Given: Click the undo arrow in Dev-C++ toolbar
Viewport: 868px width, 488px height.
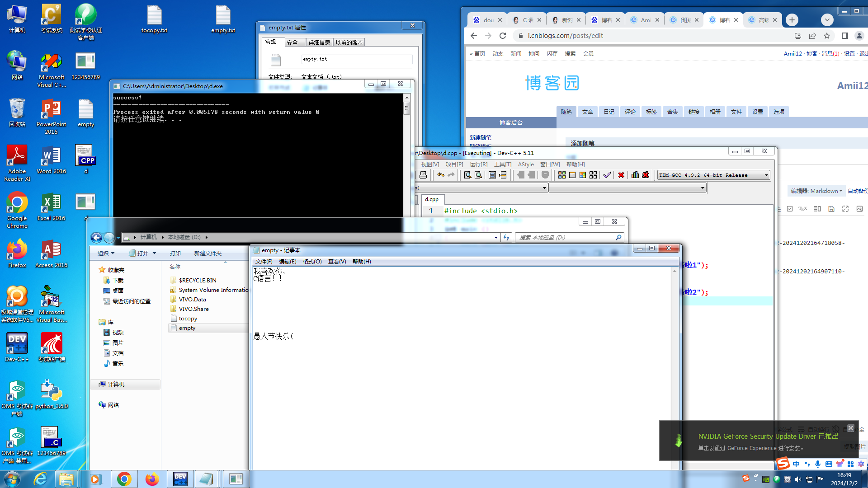Looking at the screenshot, I should 440,175.
